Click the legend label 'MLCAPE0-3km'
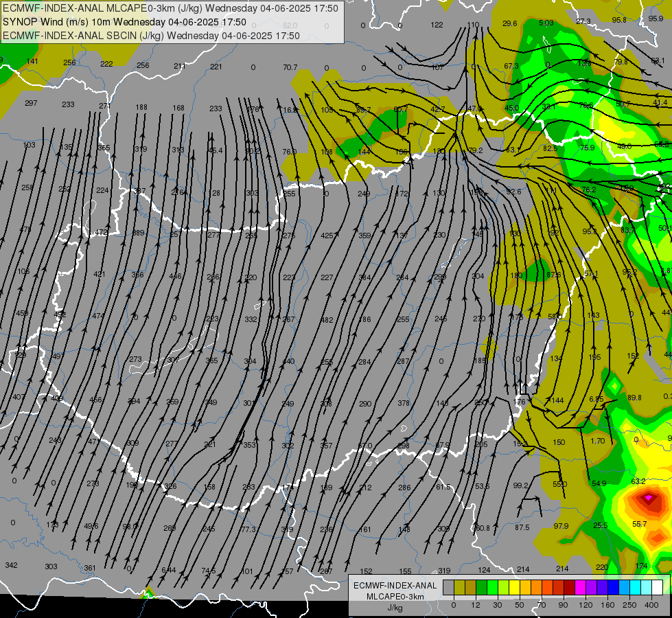Viewport: 672px width, 618px height. point(395,597)
